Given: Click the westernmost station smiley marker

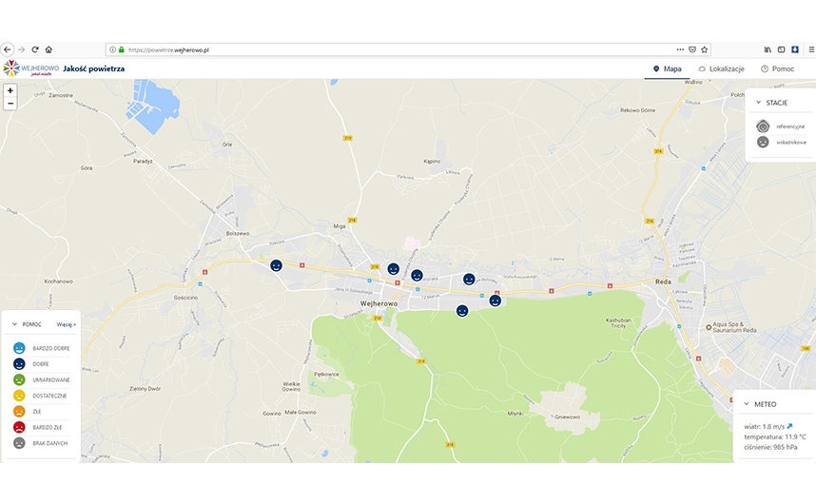Looking at the screenshot, I should pos(276,266).
